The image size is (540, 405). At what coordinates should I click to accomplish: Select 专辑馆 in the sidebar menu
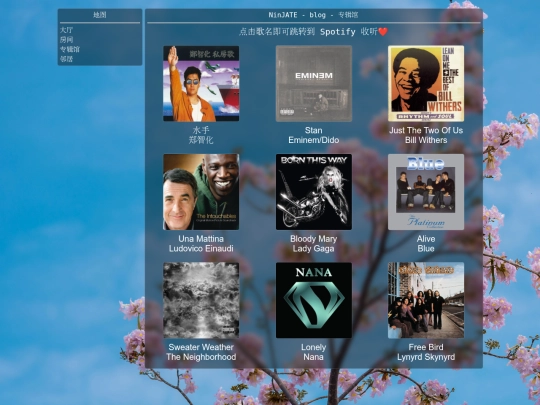70,49
